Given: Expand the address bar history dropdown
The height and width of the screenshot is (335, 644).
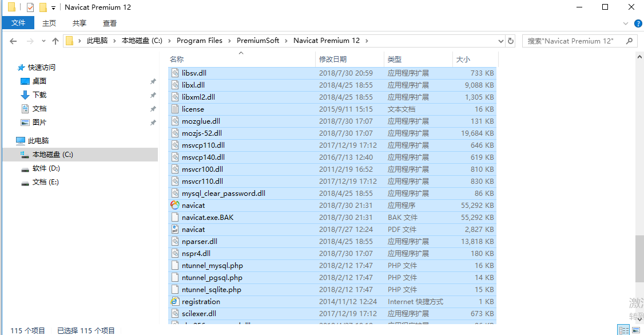Looking at the screenshot, I should pos(500,41).
